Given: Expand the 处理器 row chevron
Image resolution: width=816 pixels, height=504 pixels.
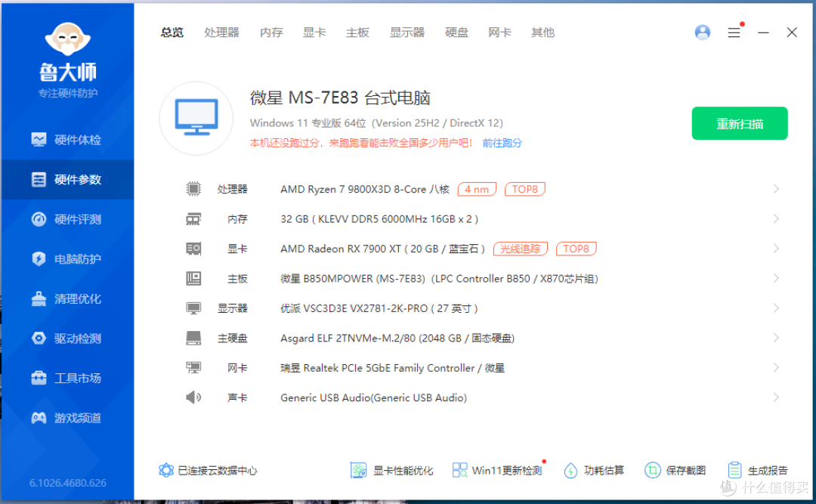Looking at the screenshot, I should pyautogui.click(x=776, y=188).
